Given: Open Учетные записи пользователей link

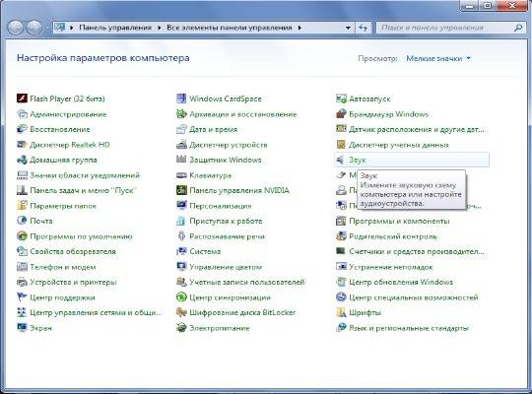Looking at the screenshot, I should [x=247, y=282].
